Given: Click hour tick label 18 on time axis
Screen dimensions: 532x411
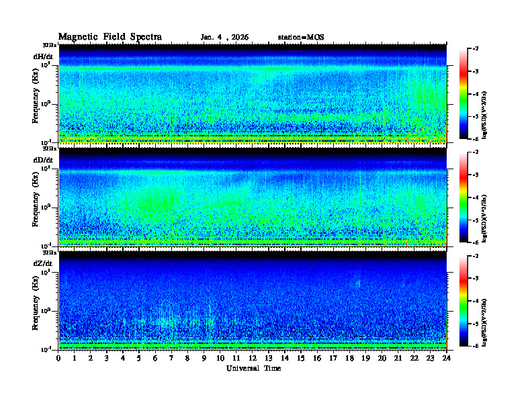Looking at the screenshot, I should point(349,358).
